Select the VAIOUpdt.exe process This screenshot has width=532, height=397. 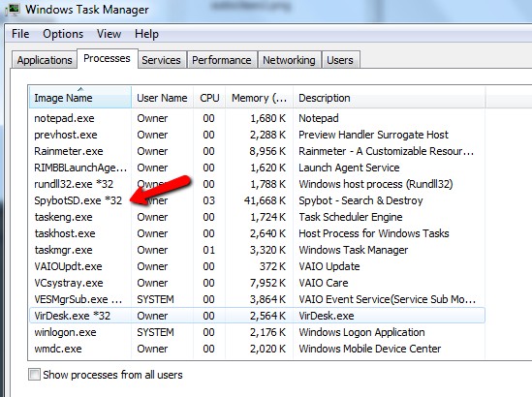[x=257, y=266]
